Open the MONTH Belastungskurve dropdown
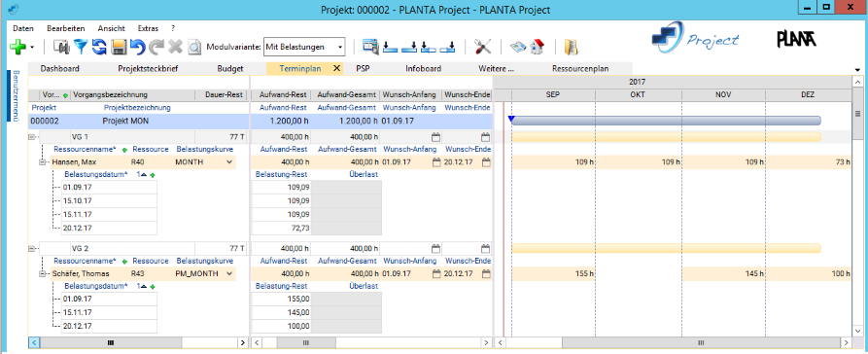This screenshot has width=868, height=354. tap(229, 162)
